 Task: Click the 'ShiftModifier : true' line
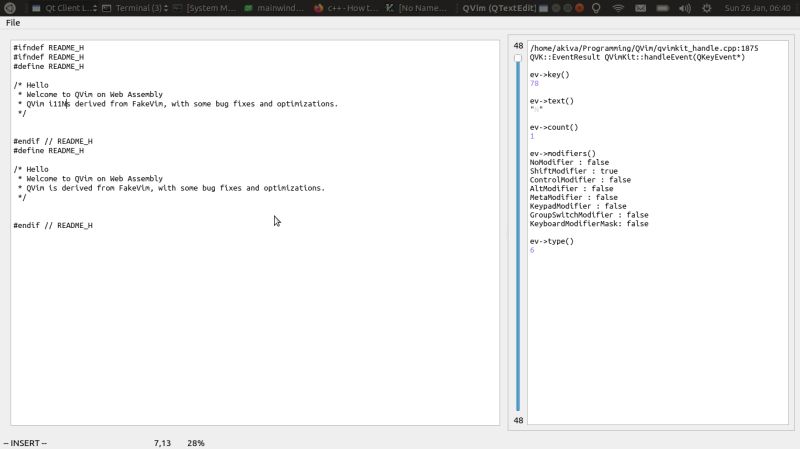pyautogui.click(x=573, y=171)
